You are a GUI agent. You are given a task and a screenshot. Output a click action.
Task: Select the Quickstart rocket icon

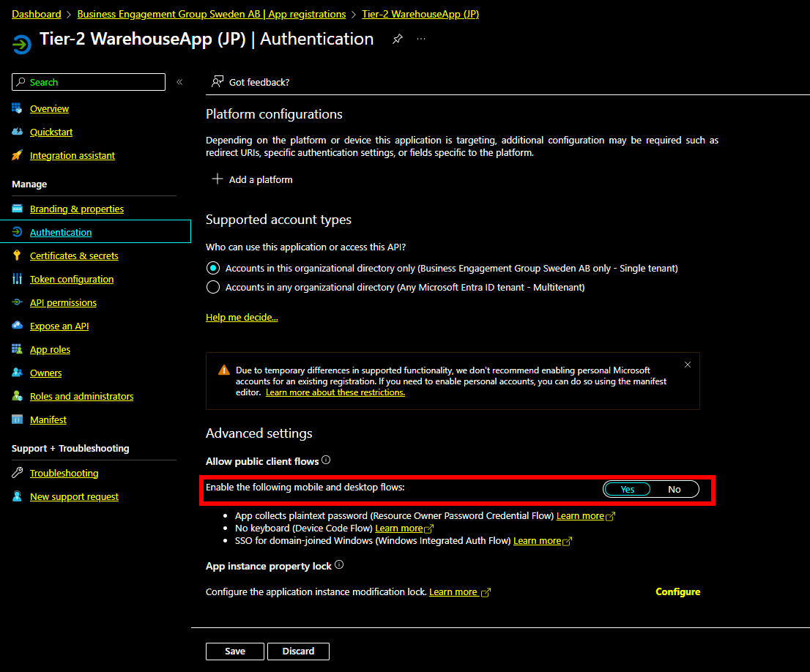18,132
